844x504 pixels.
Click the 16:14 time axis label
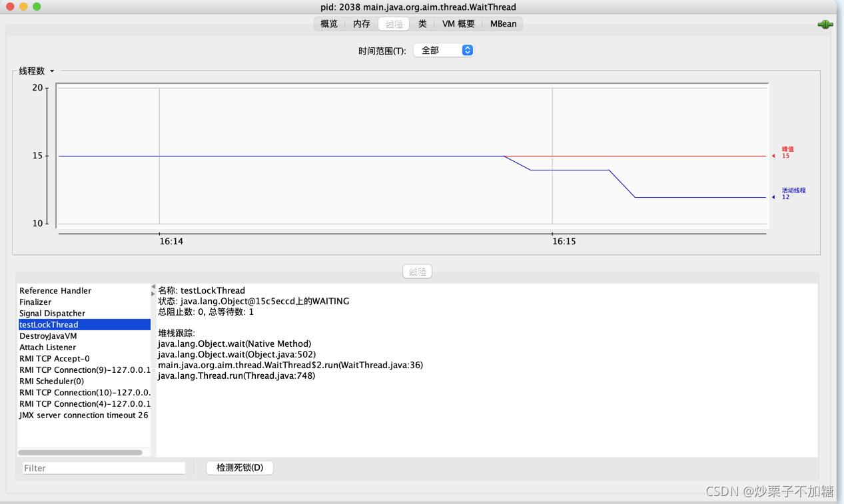click(171, 242)
